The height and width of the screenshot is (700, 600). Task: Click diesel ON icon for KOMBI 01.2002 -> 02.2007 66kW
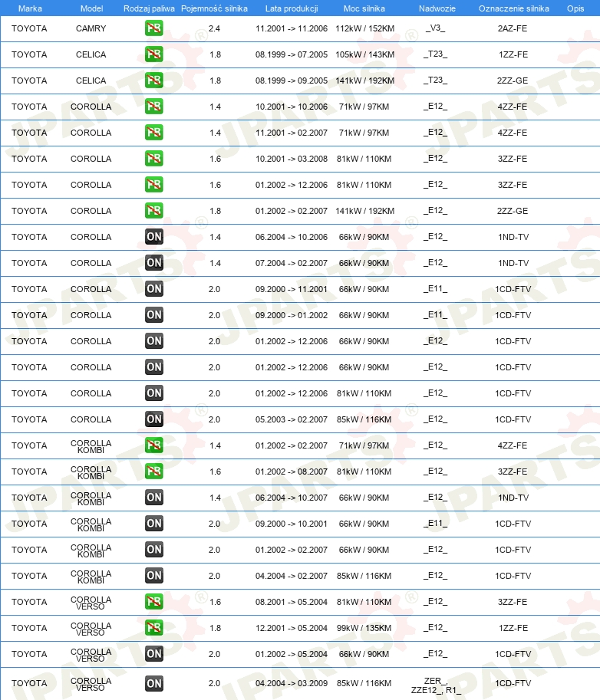point(153,550)
